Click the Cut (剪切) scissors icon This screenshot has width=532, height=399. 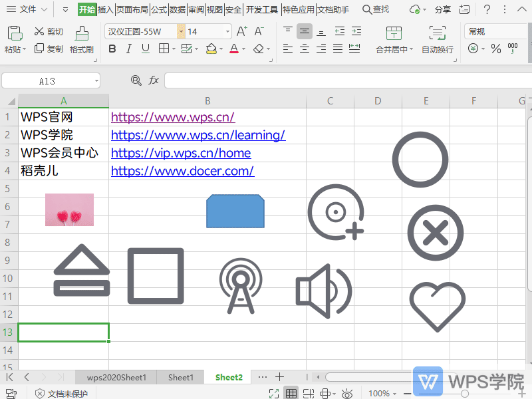pos(39,32)
